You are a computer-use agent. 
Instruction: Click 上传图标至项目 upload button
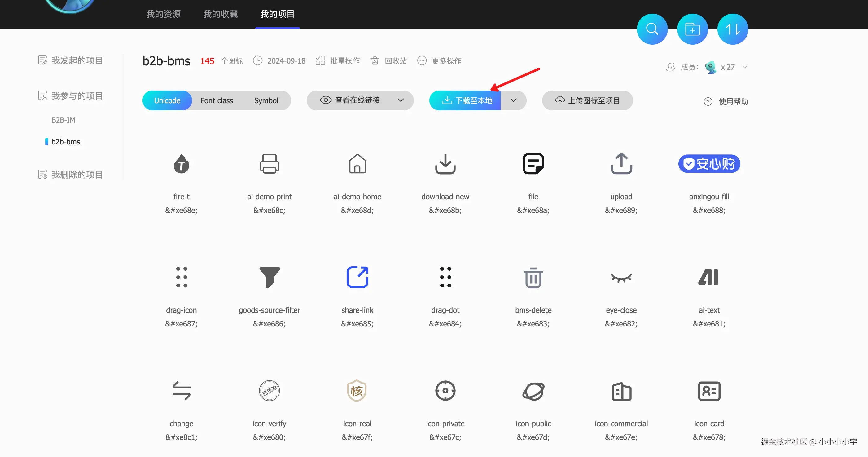[587, 100]
